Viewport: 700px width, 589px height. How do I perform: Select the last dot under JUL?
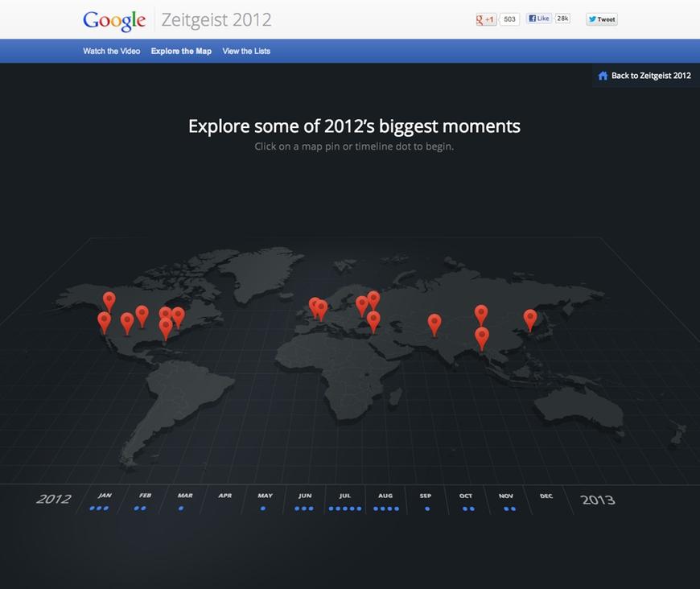point(359,509)
